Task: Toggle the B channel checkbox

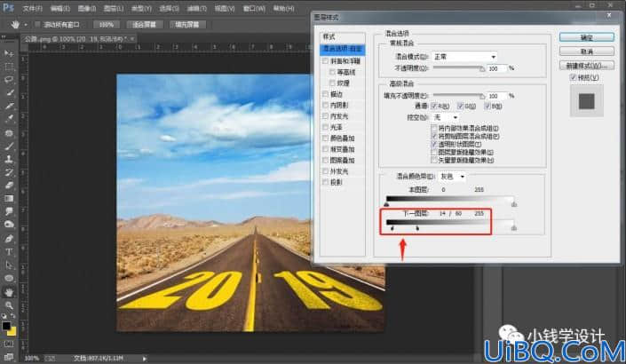Action: 487,106
